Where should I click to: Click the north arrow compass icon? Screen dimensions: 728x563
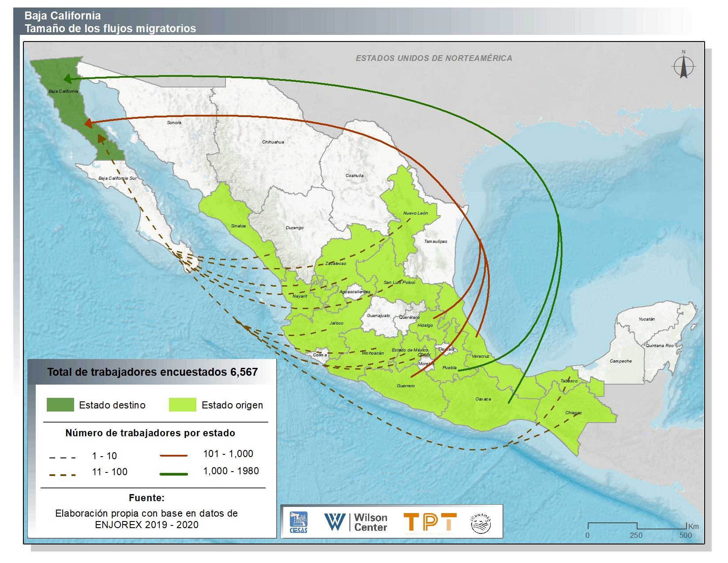tap(683, 67)
